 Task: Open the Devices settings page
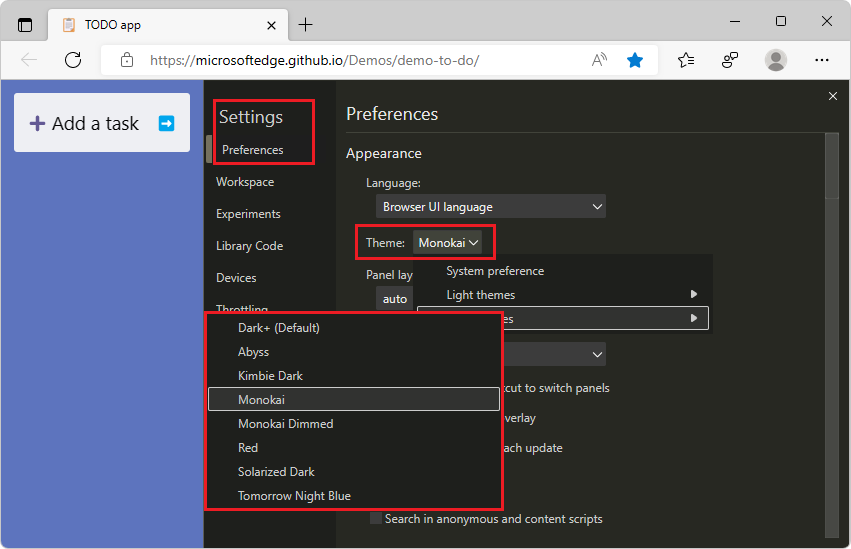(236, 278)
